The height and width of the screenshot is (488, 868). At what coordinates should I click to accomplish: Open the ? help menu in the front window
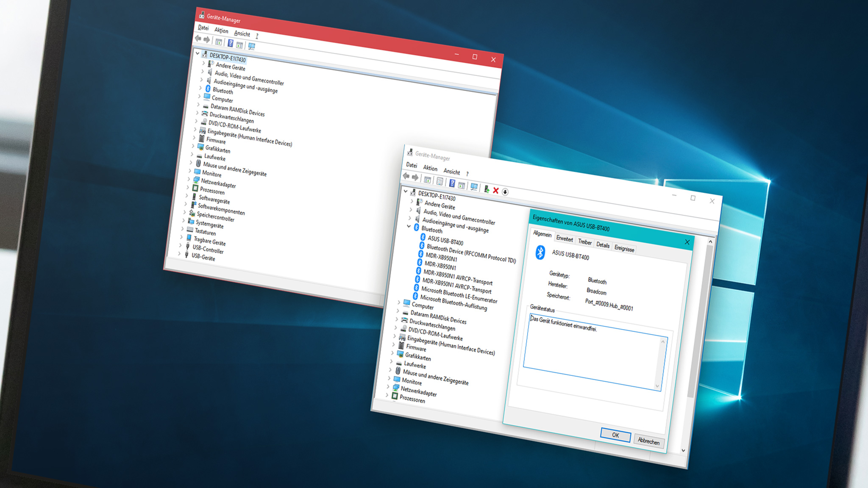[467, 174]
